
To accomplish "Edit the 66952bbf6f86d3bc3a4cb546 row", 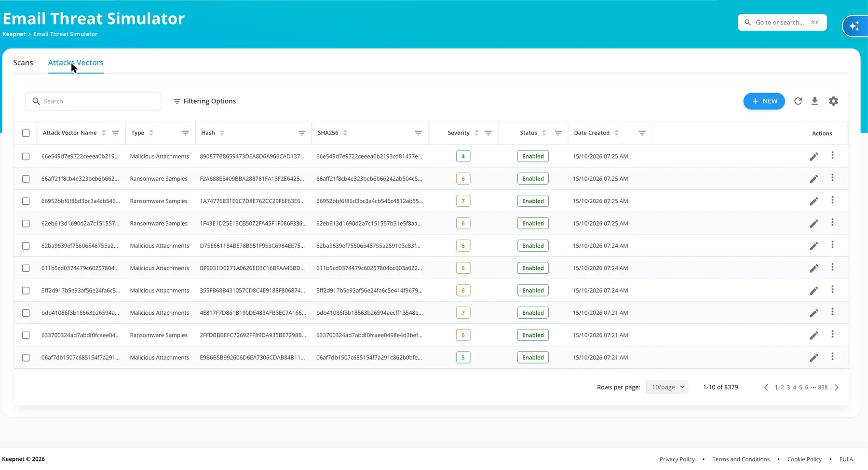I will click(814, 201).
